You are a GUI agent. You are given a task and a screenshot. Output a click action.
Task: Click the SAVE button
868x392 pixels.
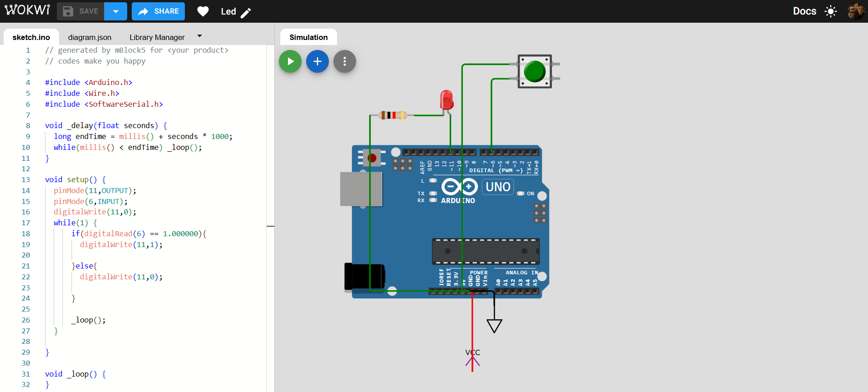point(81,11)
